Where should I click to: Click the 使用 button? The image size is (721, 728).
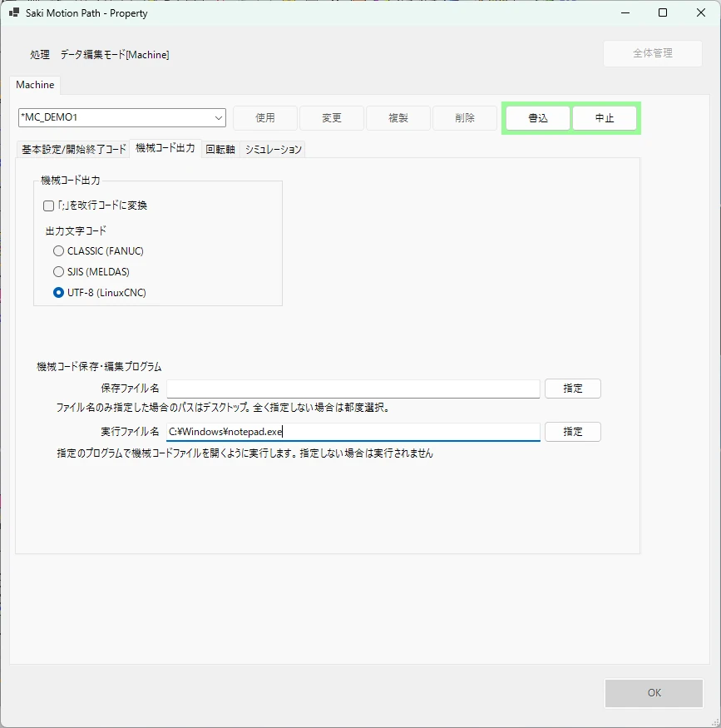click(x=265, y=118)
